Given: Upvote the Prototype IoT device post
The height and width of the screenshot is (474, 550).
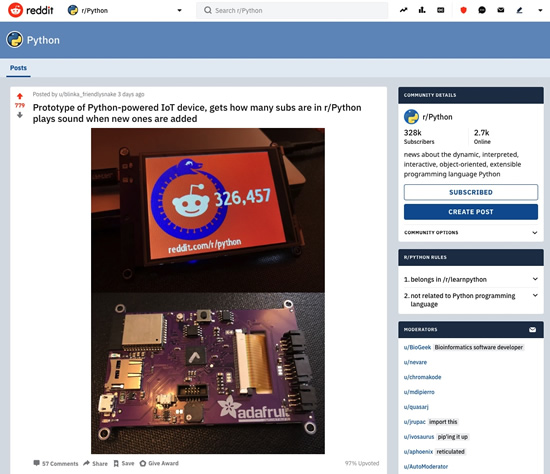Looking at the screenshot, I should pos(20,96).
